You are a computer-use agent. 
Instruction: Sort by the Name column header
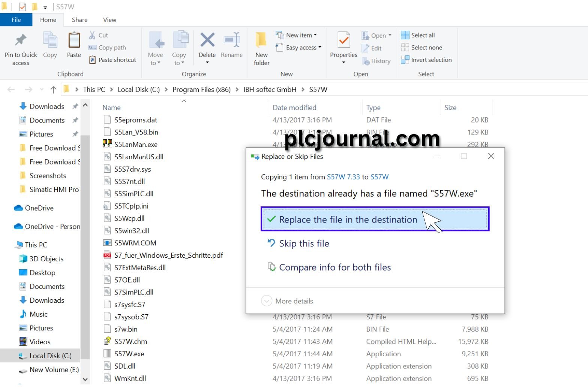click(111, 108)
